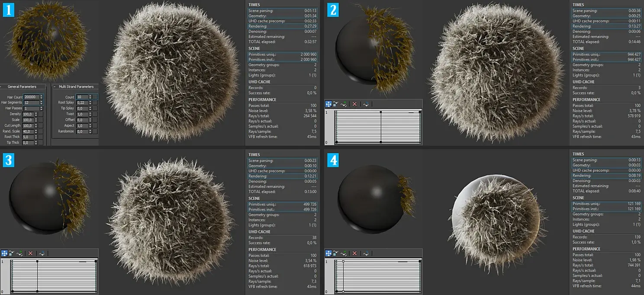Click Reset curve icon in panel 4 curve toolbar
644x295 pixels.
[x=366, y=253]
